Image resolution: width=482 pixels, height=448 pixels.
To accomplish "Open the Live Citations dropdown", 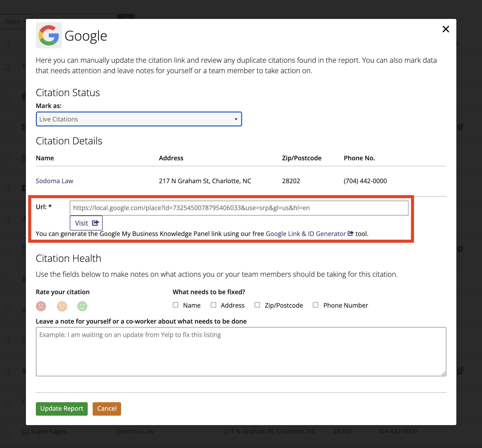I will (x=139, y=119).
